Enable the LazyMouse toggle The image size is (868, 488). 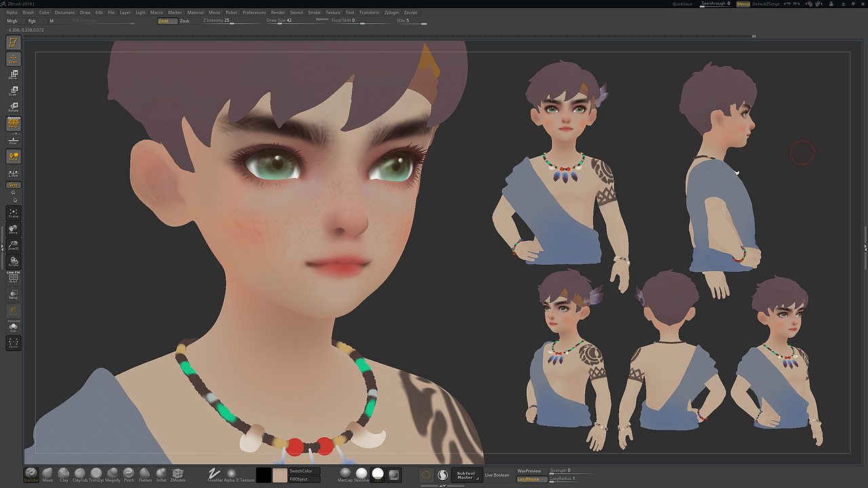(531, 479)
